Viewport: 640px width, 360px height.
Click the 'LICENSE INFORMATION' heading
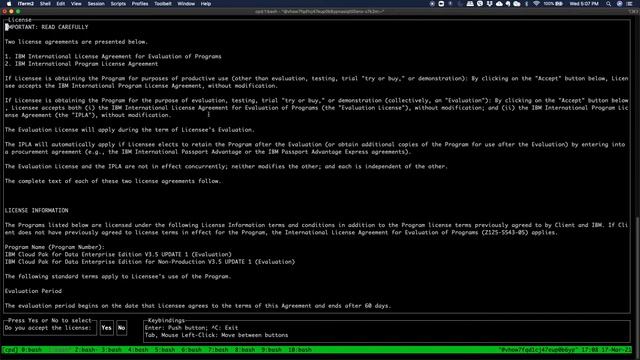pos(37,211)
